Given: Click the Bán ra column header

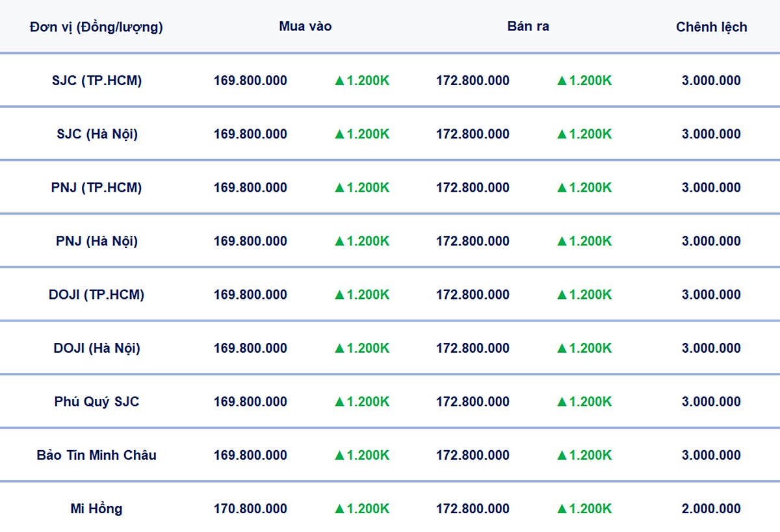Looking at the screenshot, I should coord(528,27).
